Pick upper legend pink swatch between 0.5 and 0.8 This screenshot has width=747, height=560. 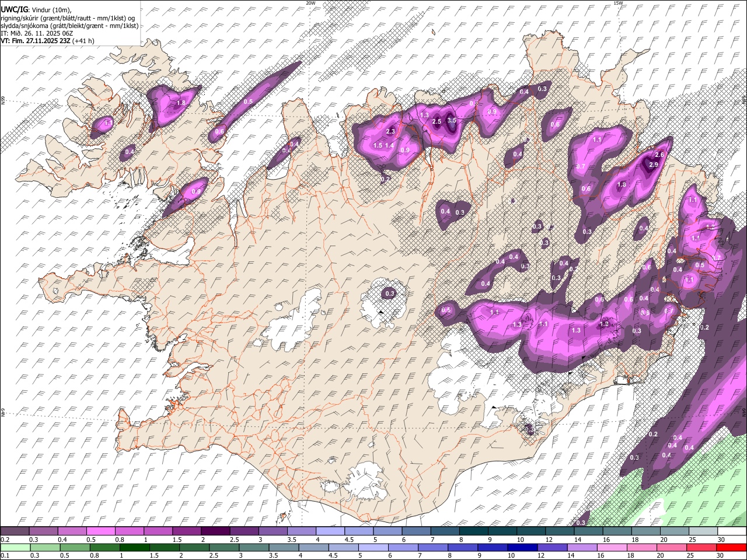click(x=100, y=531)
